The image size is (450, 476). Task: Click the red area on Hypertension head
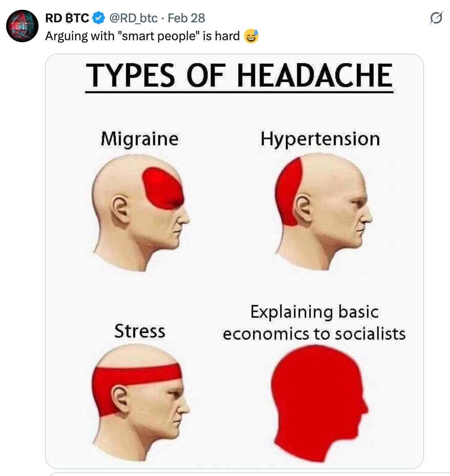[x=289, y=192]
